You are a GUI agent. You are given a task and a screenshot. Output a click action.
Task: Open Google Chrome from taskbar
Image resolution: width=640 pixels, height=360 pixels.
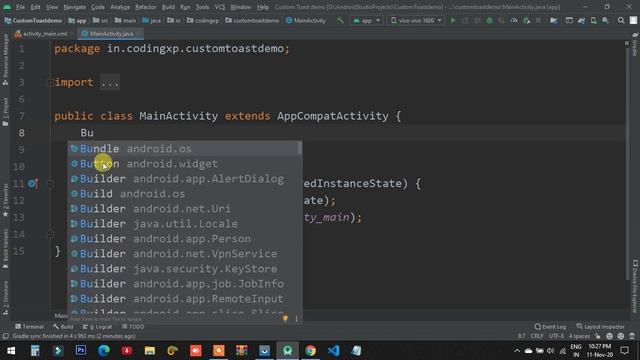click(310, 350)
